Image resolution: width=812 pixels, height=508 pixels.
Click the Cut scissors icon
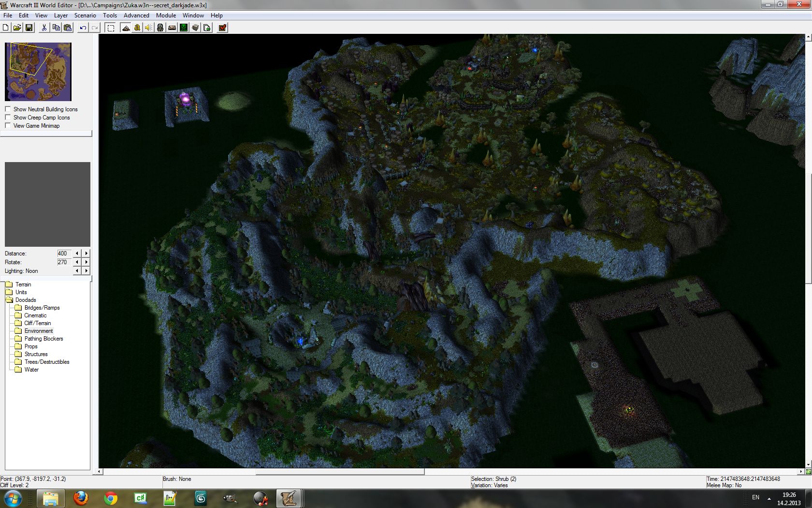(44, 28)
